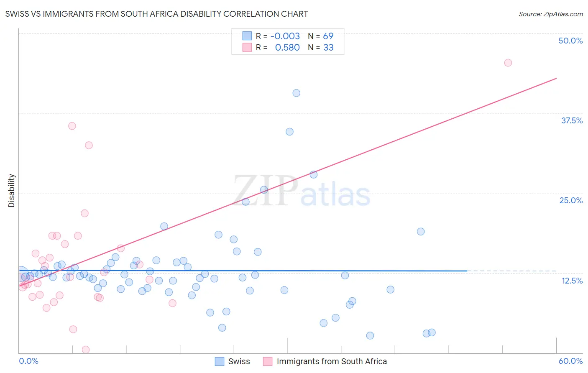Select the highest blue Swiss data point
Image resolution: width=588 pixels, height=373 pixels.
coord(297,93)
